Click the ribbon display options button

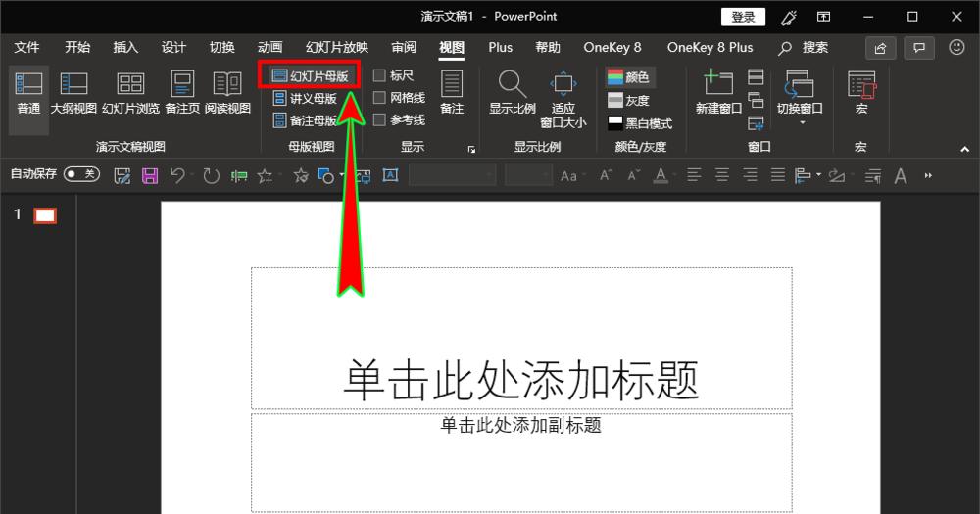click(824, 17)
